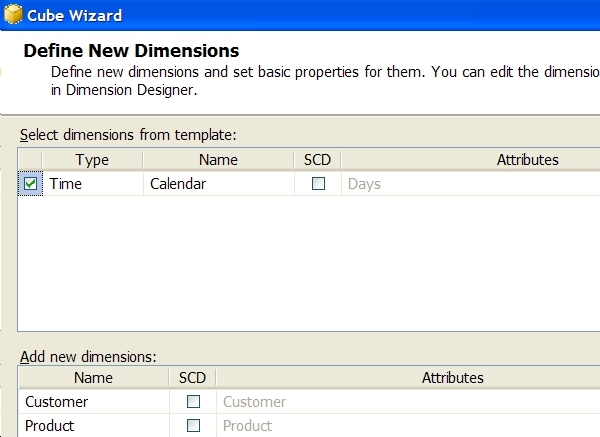Select the Calendar name cell

coord(219,184)
